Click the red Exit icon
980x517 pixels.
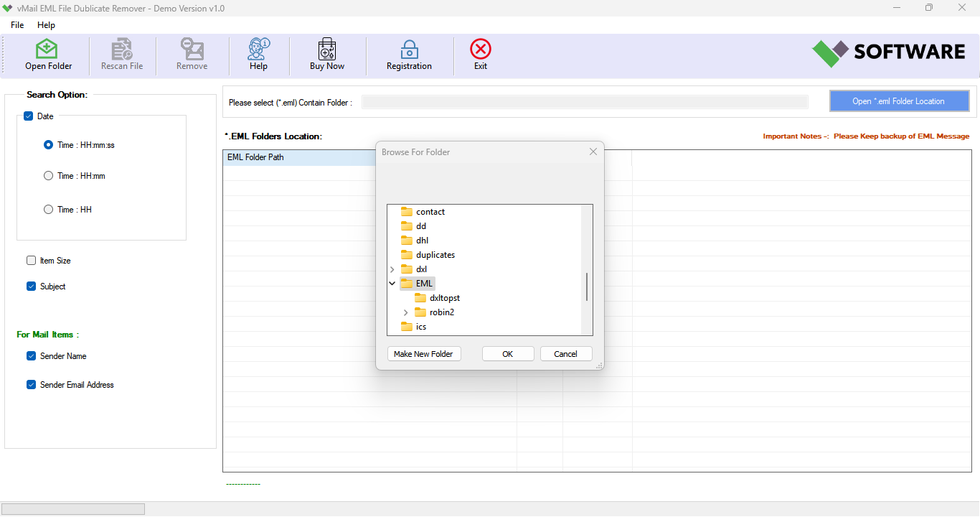click(481, 50)
